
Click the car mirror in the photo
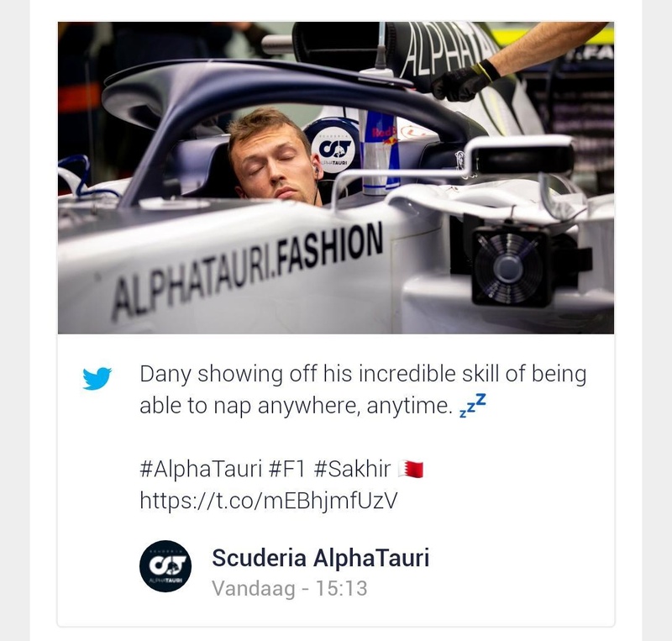[x=521, y=155]
